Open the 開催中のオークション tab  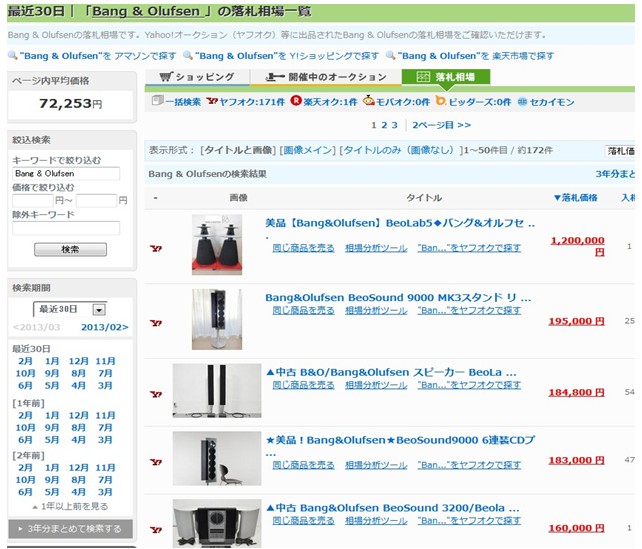coord(326,77)
